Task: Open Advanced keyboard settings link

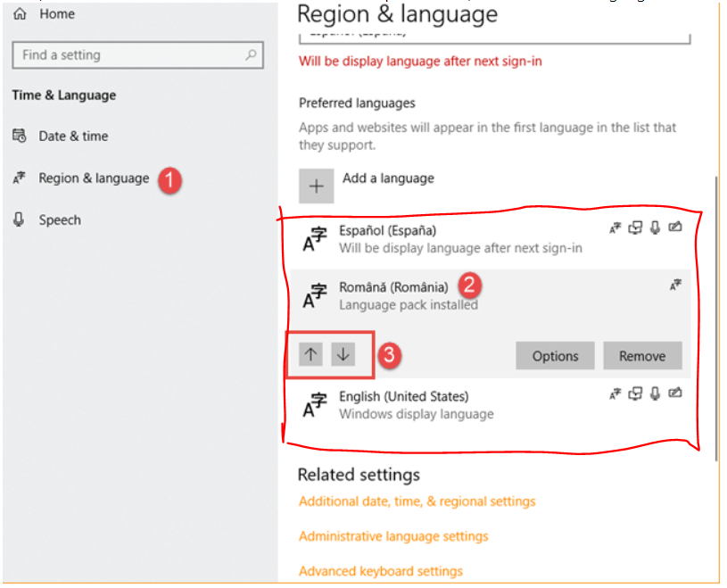Action: pos(381,571)
